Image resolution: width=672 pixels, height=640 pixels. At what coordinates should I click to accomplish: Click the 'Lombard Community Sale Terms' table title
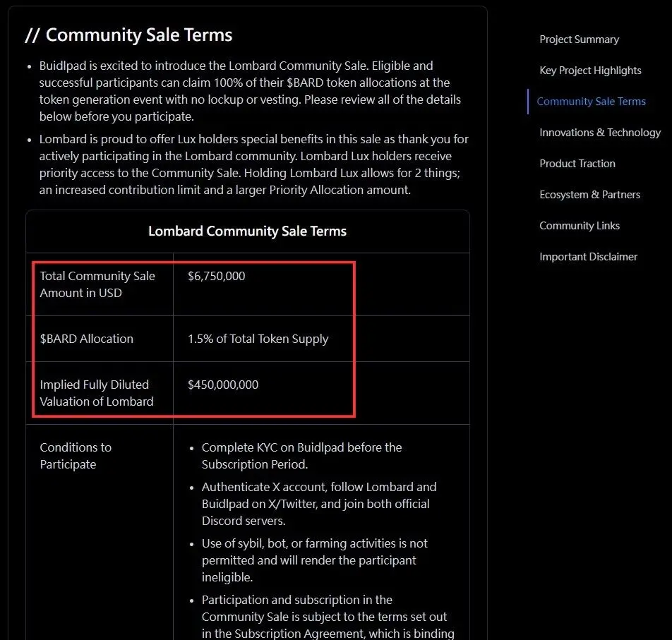247,231
